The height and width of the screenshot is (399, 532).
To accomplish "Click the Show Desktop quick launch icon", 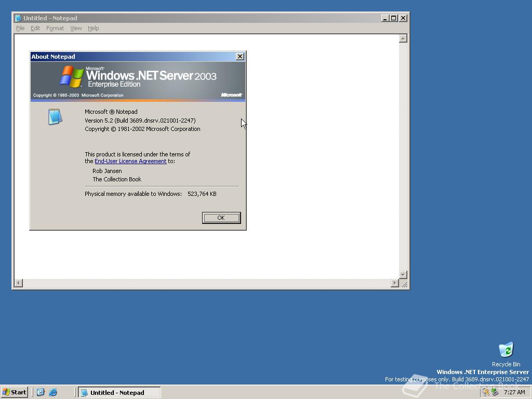I will point(41,392).
